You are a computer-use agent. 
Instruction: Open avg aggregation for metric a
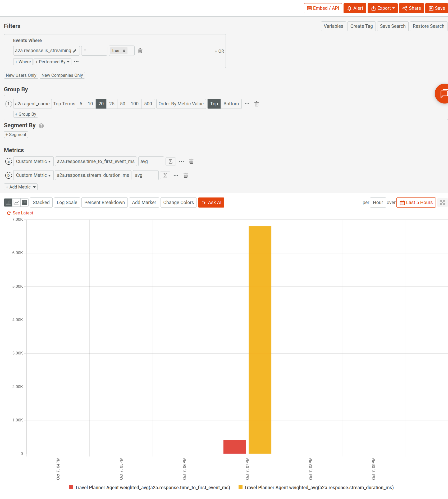point(151,161)
